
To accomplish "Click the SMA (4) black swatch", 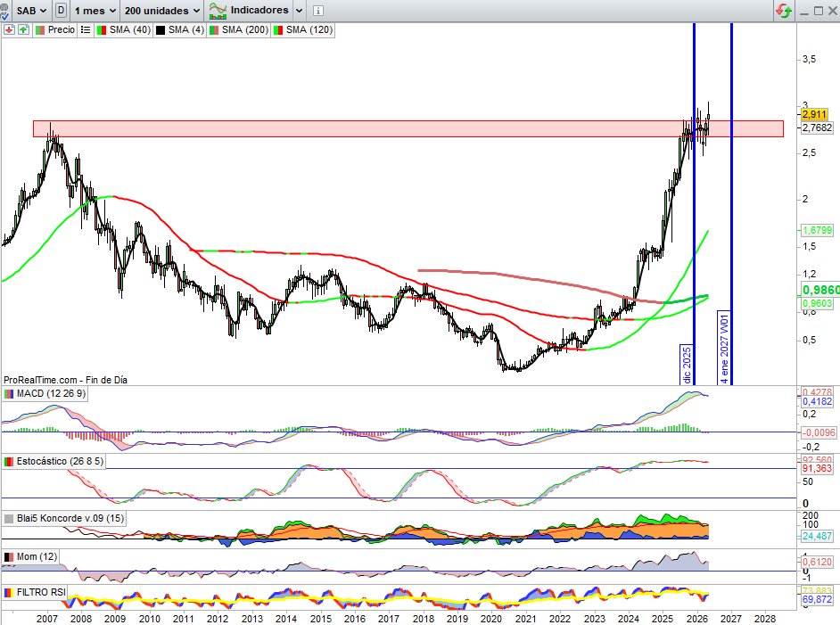I will (x=161, y=30).
